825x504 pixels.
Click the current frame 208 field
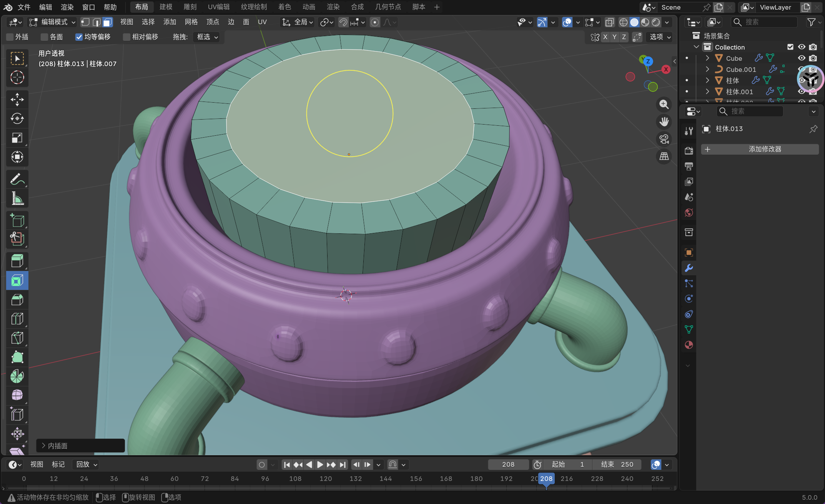click(508, 464)
